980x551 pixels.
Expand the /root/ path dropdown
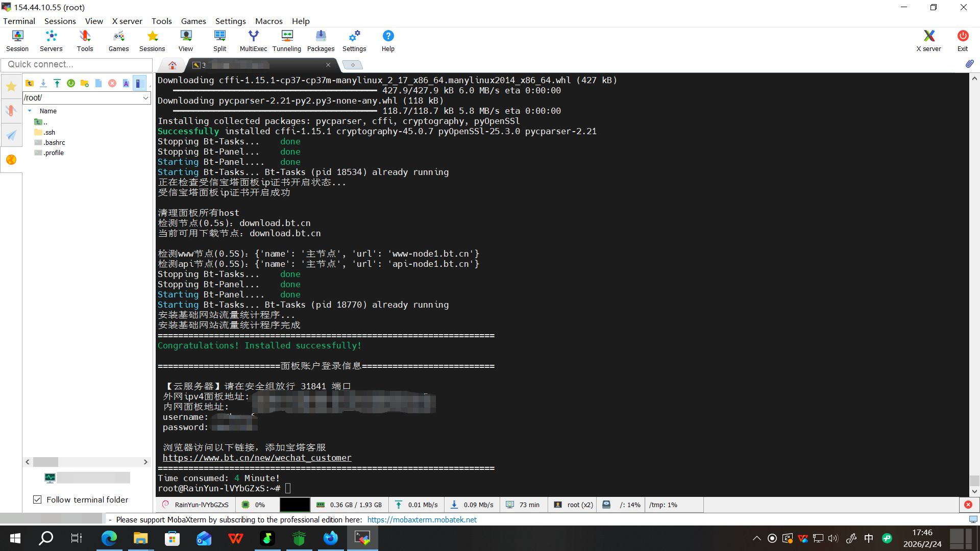click(x=145, y=98)
